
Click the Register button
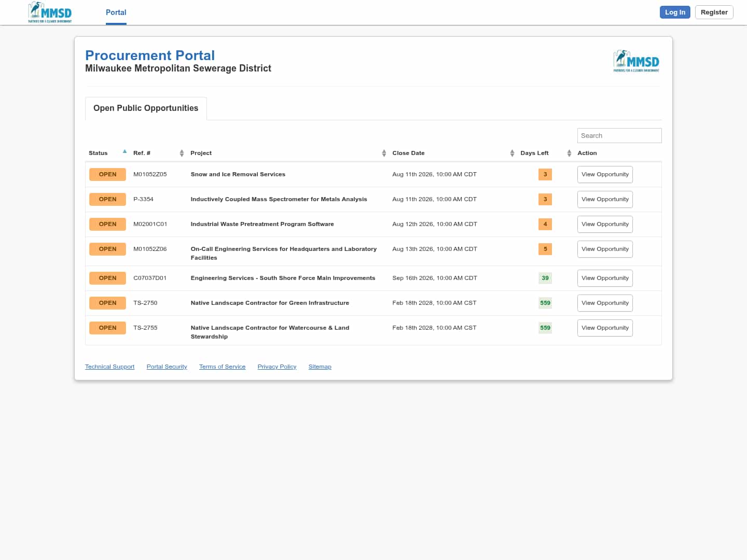point(714,12)
